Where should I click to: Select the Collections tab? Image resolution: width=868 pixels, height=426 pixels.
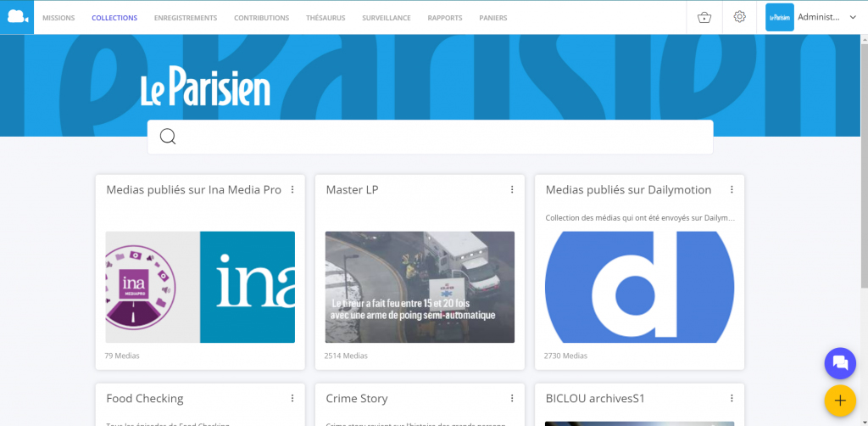click(x=114, y=18)
